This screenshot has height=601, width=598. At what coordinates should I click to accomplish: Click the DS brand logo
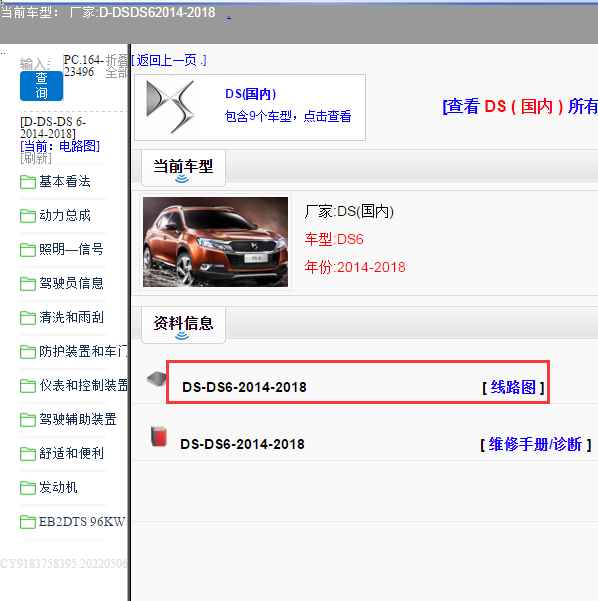pos(170,107)
